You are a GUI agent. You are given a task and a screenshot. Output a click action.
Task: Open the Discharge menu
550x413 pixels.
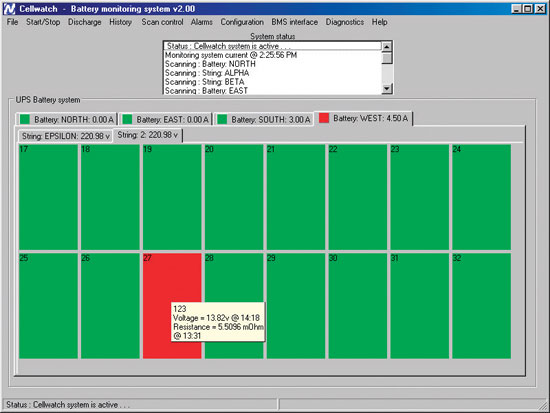pos(85,22)
